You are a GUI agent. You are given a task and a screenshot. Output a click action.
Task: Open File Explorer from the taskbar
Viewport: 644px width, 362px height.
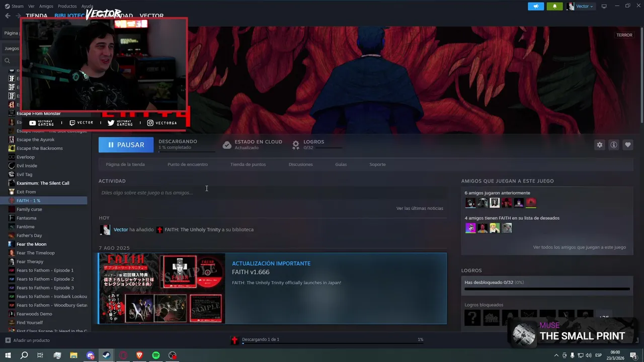pos(73,355)
